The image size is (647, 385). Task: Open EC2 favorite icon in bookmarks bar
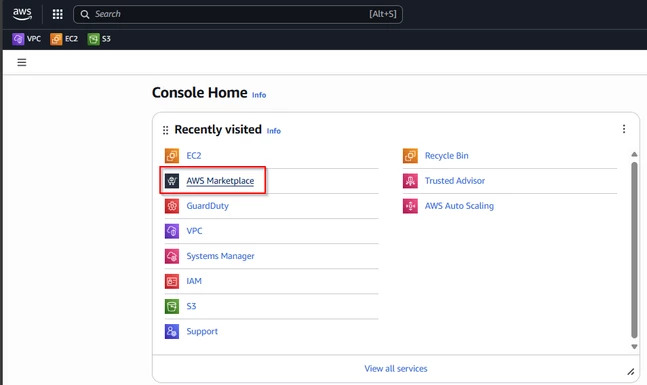56,39
